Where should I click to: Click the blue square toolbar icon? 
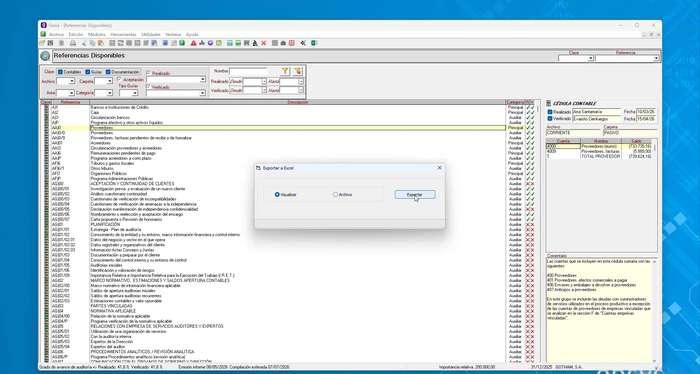coord(165,43)
